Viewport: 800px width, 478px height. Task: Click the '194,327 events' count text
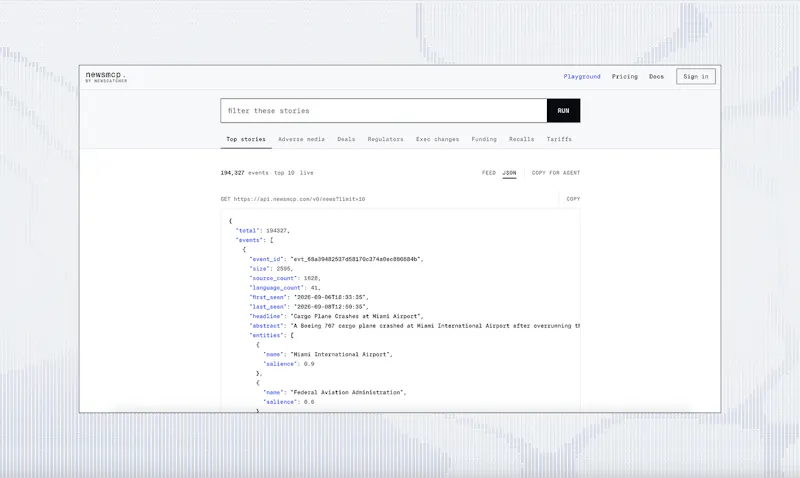coord(244,173)
